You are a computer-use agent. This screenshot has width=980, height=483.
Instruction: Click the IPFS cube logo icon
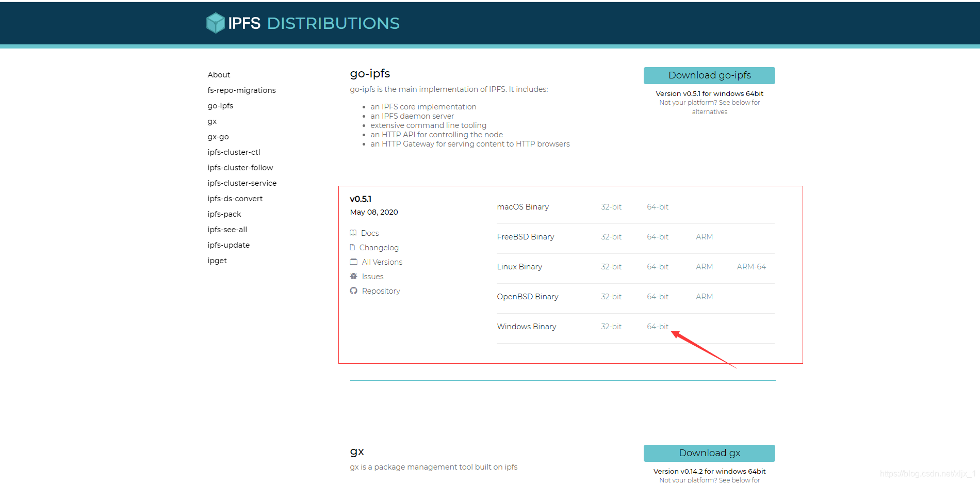tap(215, 23)
